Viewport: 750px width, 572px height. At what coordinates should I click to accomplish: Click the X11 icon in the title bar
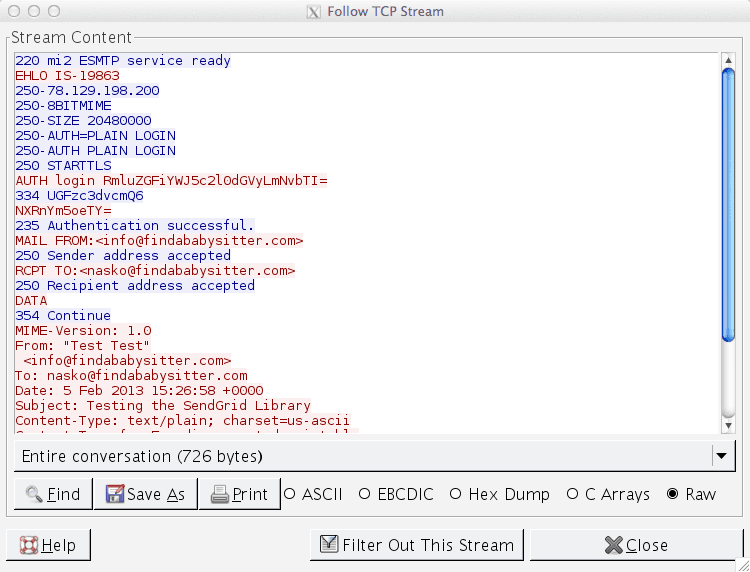pyautogui.click(x=313, y=11)
